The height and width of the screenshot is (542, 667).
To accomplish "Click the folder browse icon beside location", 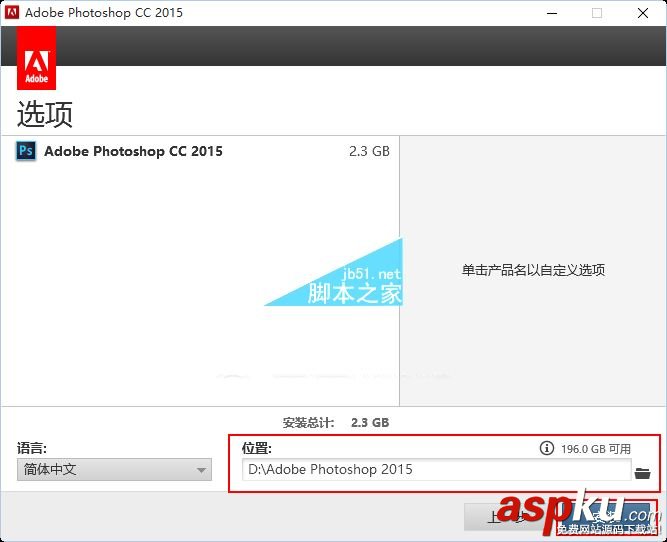I will pos(642,473).
